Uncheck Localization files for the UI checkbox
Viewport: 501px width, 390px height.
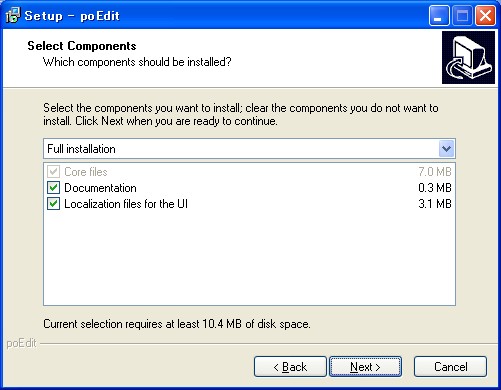click(x=53, y=204)
